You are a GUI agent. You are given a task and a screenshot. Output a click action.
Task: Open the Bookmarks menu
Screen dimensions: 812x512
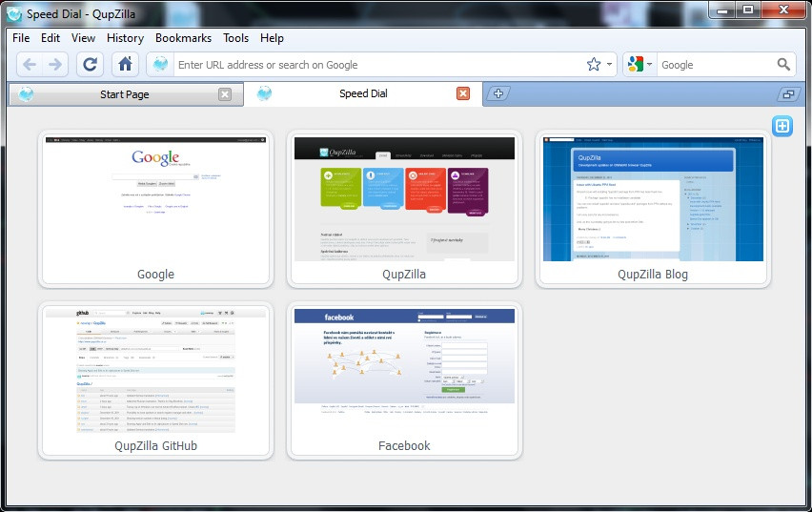coord(183,38)
